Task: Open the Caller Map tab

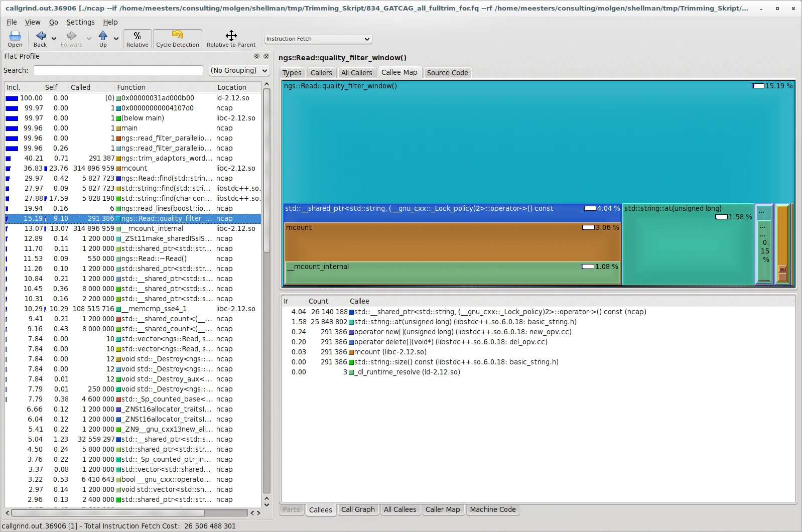Action: pyautogui.click(x=443, y=509)
